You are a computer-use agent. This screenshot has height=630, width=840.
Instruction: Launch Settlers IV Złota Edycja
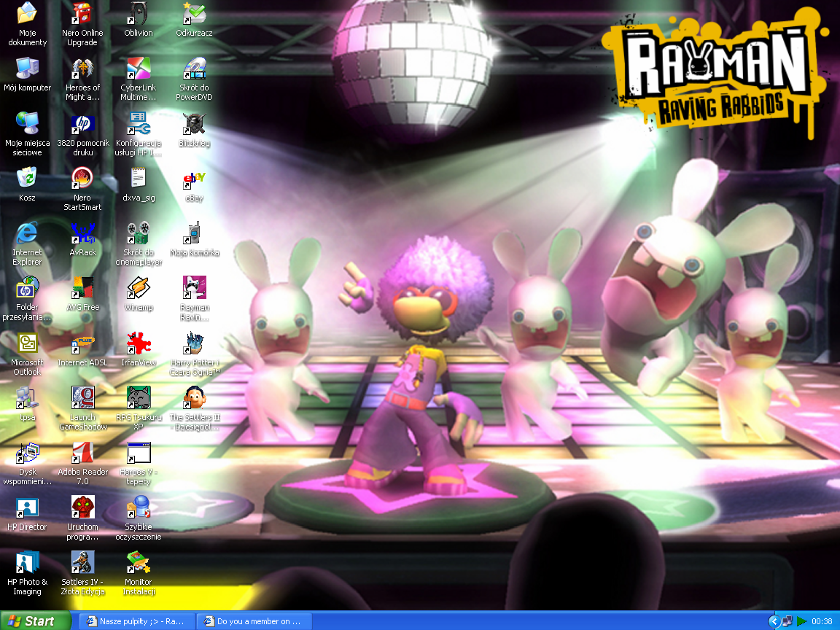82,562
